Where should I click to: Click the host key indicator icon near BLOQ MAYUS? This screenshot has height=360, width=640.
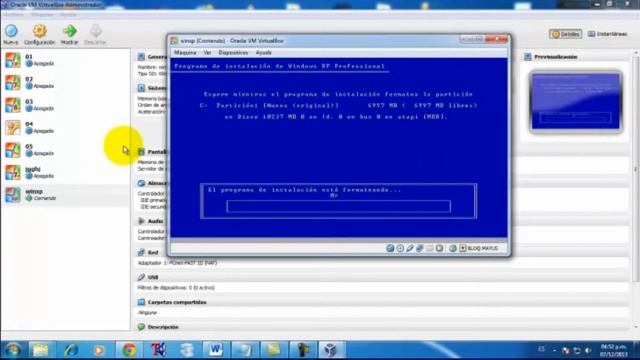462,248
